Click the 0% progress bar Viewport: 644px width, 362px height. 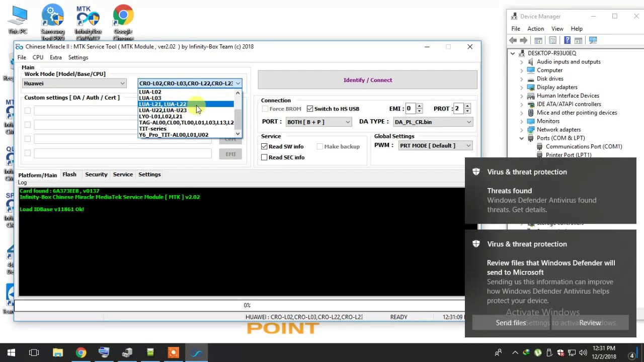[x=247, y=305]
